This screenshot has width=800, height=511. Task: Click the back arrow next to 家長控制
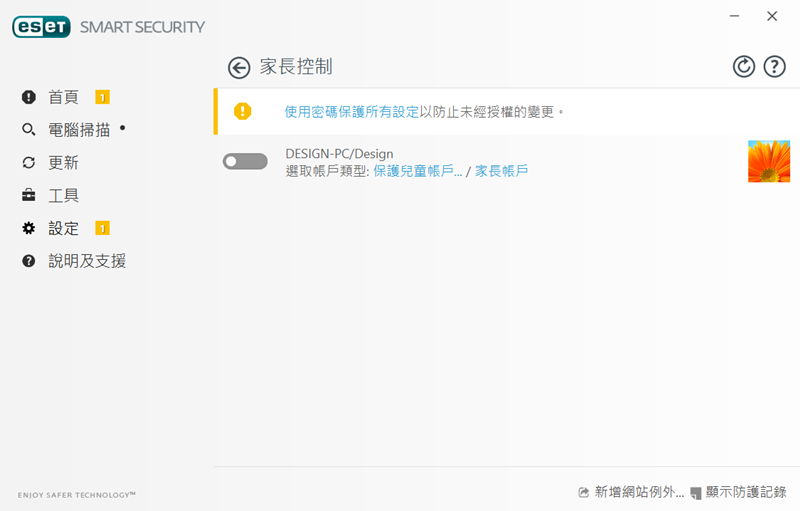click(x=239, y=67)
